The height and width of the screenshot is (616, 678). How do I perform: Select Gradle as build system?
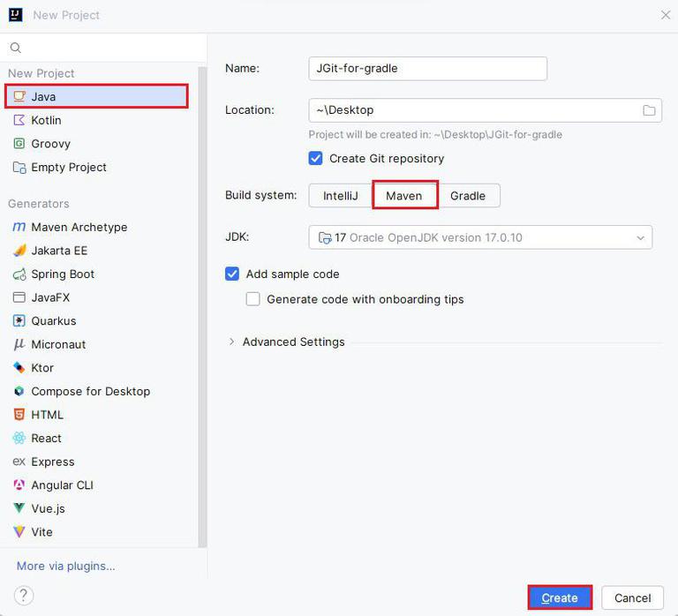[468, 196]
